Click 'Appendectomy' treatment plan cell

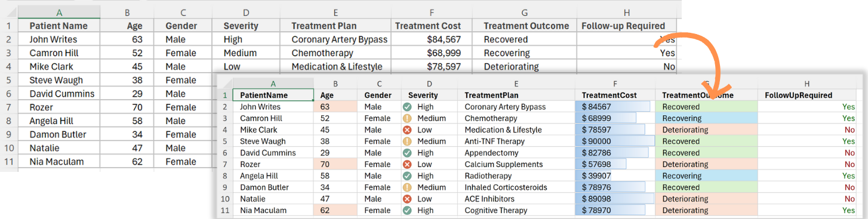click(516, 153)
